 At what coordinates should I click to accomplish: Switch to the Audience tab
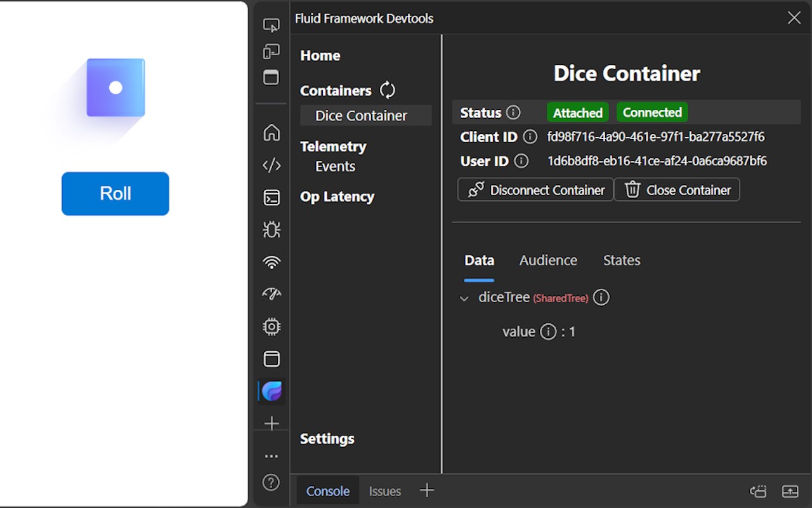548,260
